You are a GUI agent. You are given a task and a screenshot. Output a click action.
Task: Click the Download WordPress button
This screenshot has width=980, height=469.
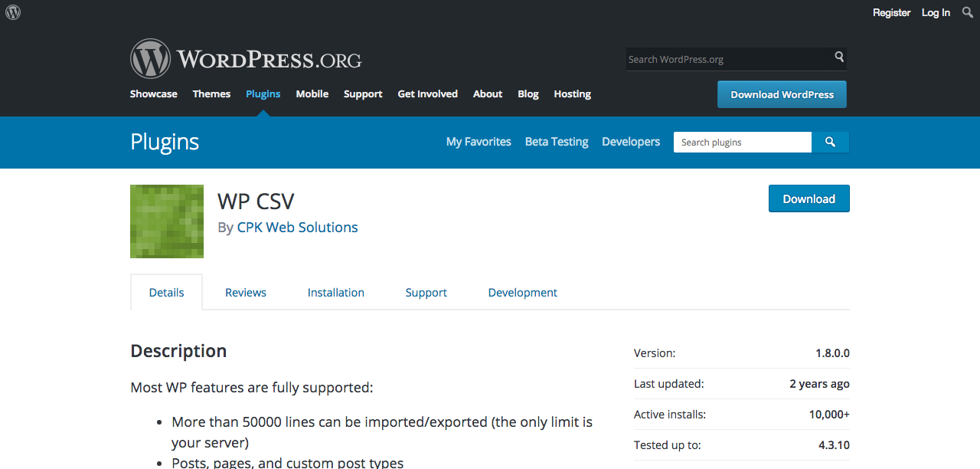coord(782,94)
